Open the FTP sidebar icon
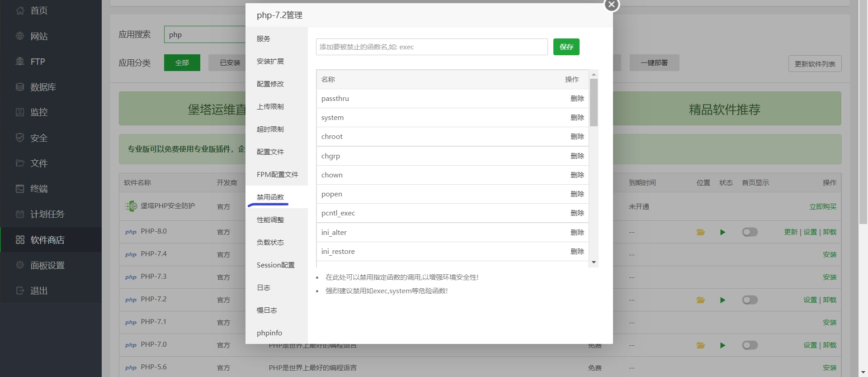This screenshot has width=868, height=377. (20, 61)
